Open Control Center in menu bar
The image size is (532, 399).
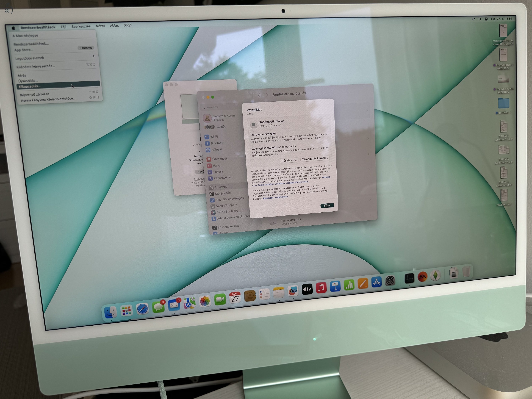(486, 19)
